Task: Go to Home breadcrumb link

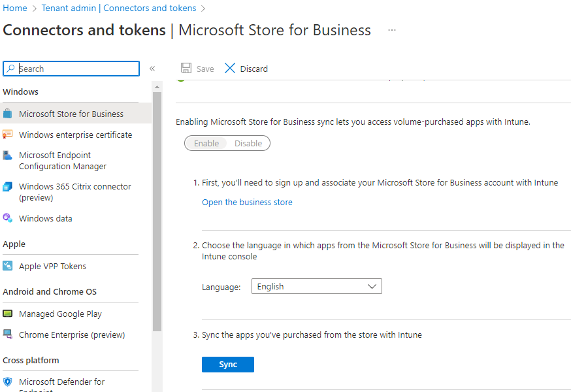Action: coord(15,8)
